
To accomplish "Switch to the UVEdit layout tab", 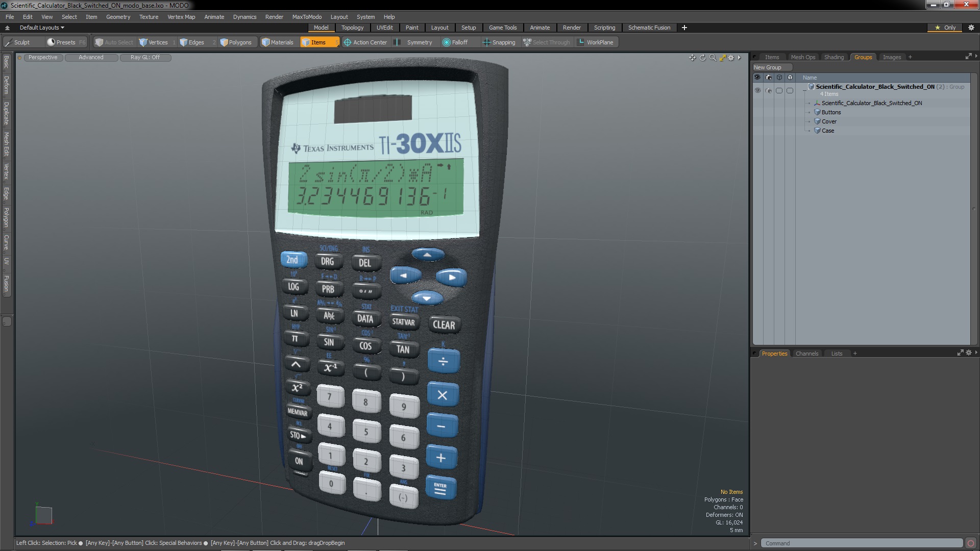I will (384, 28).
